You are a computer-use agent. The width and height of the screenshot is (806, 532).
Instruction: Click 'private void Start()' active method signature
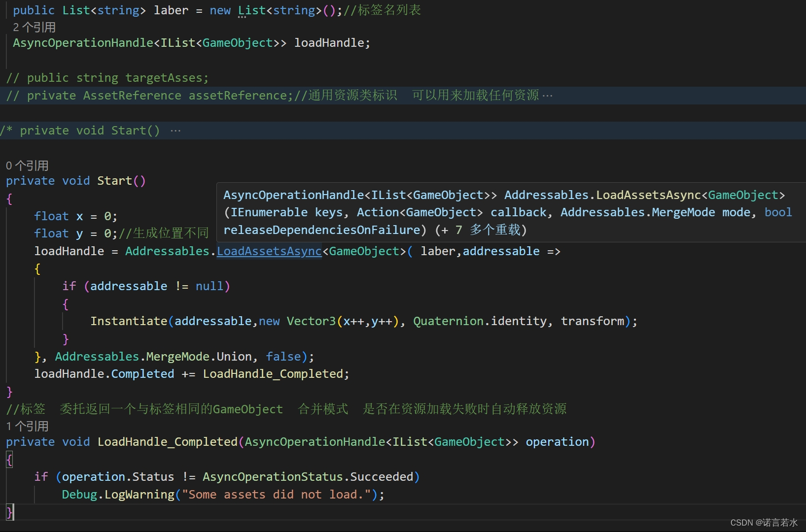tap(76, 181)
